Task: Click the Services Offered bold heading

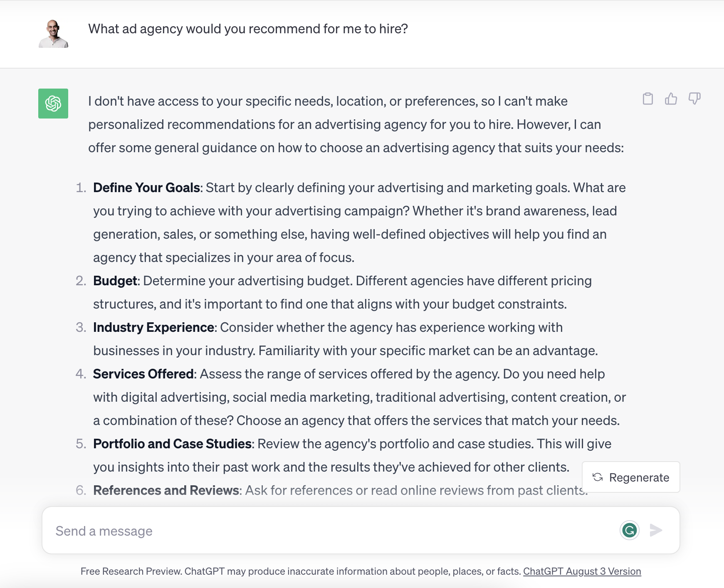Action: pyautogui.click(x=143, y=374)
